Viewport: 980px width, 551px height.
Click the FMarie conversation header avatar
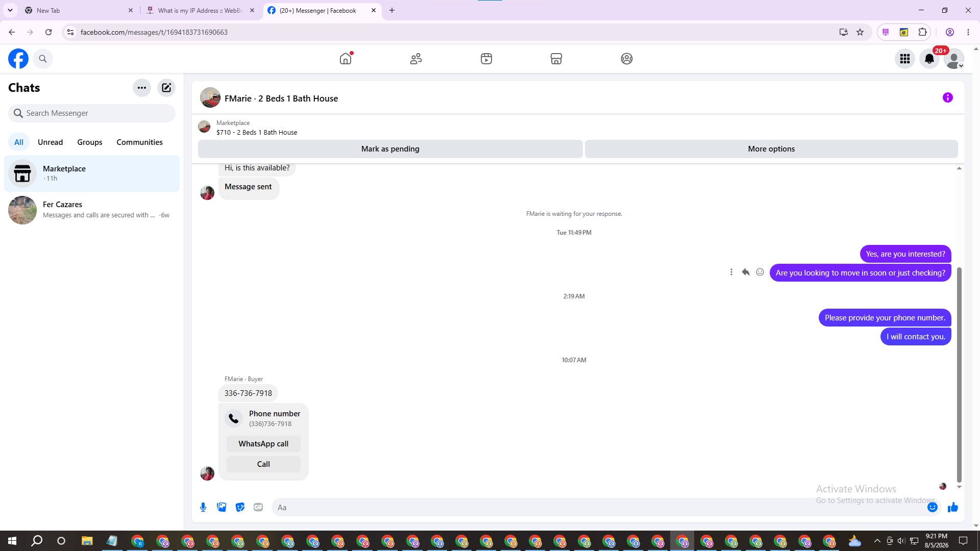point(210,97)
